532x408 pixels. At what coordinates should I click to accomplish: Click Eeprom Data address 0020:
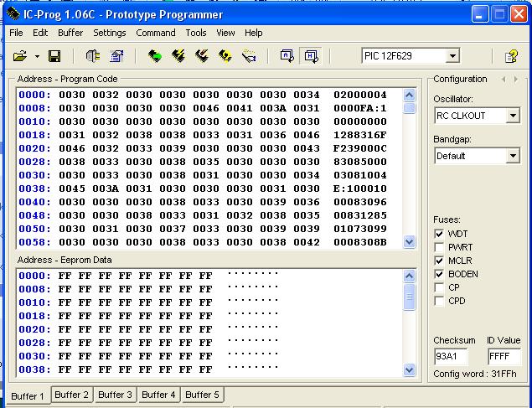point(34,329)
